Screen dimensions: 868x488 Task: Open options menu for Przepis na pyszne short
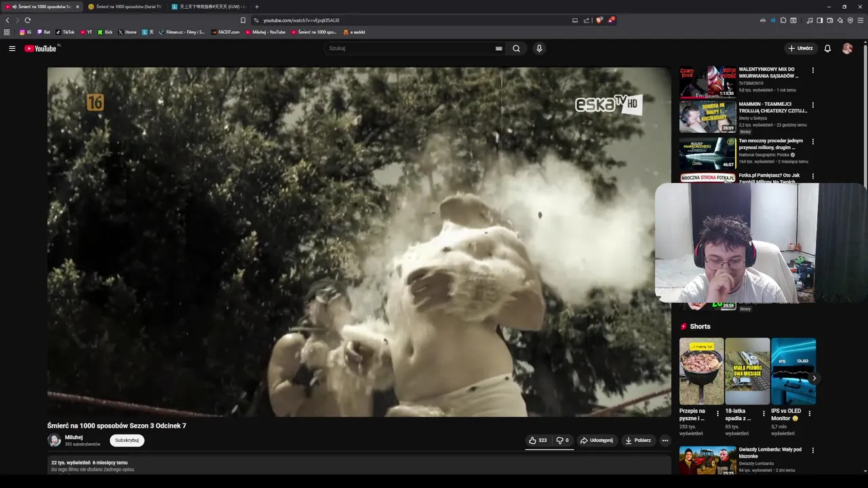click(x=717, y=413)
